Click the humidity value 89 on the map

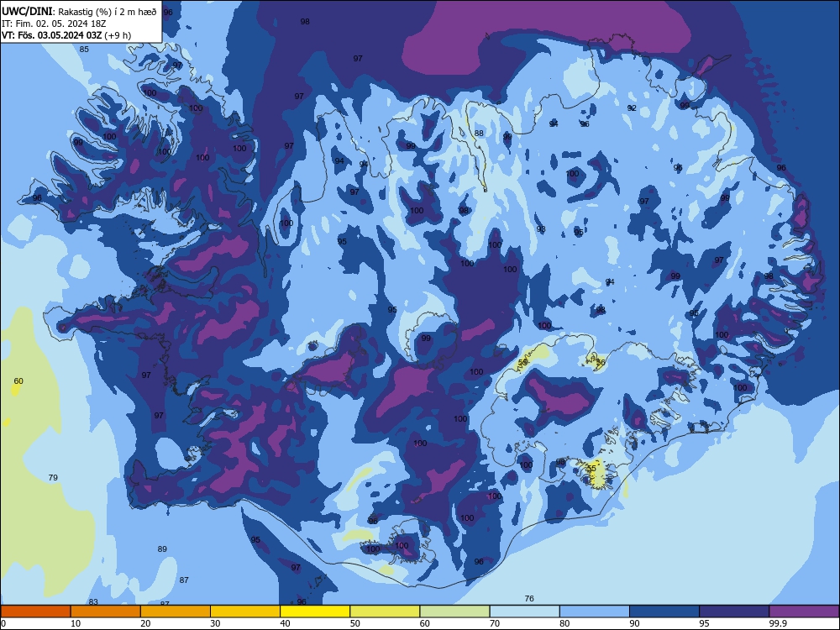pyautogui.click(x=162, y=549)
